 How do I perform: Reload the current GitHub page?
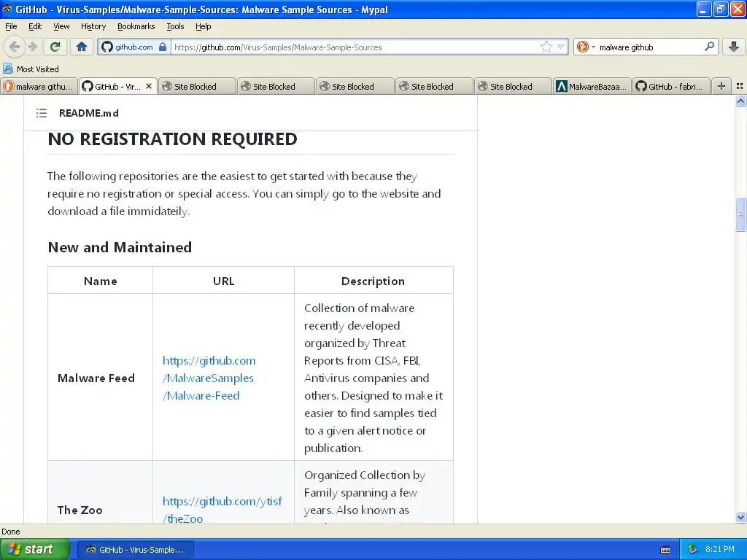[55, 47]
